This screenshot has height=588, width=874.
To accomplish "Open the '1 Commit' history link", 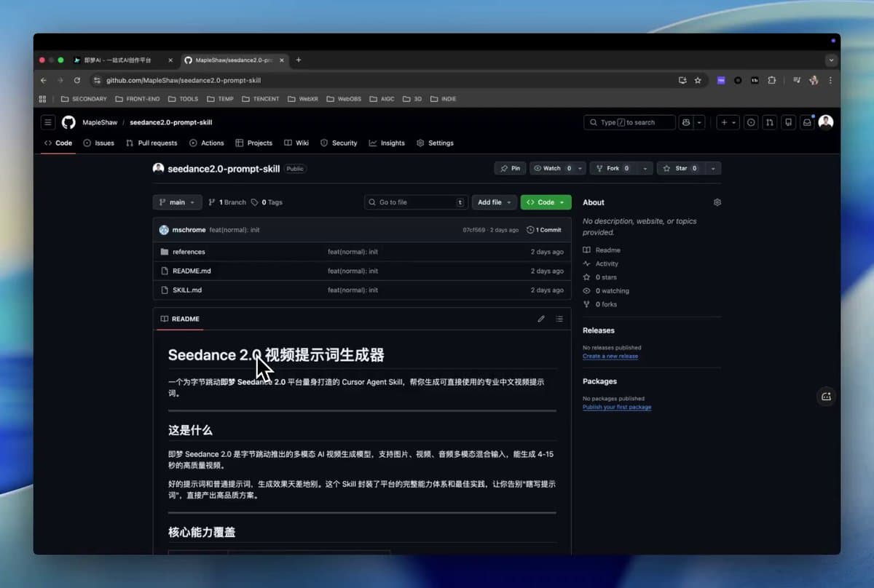I will click(x=544, y=230).
